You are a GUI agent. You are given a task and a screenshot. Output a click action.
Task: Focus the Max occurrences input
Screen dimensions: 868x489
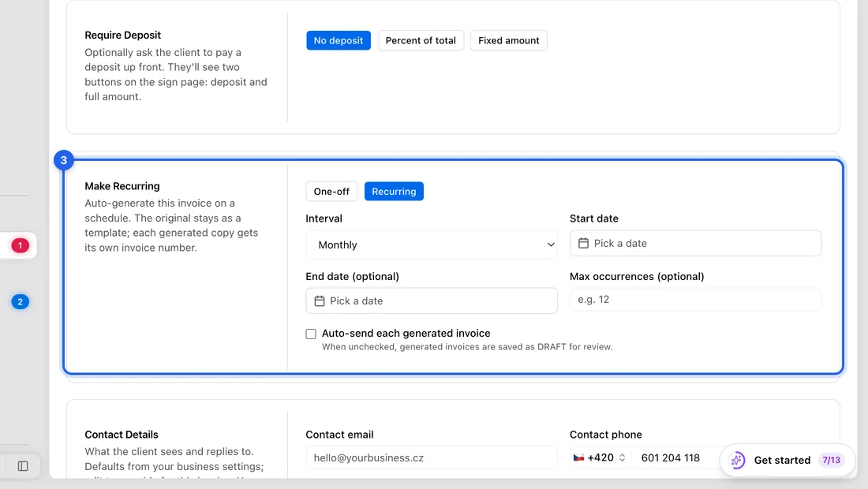(695, 299)
